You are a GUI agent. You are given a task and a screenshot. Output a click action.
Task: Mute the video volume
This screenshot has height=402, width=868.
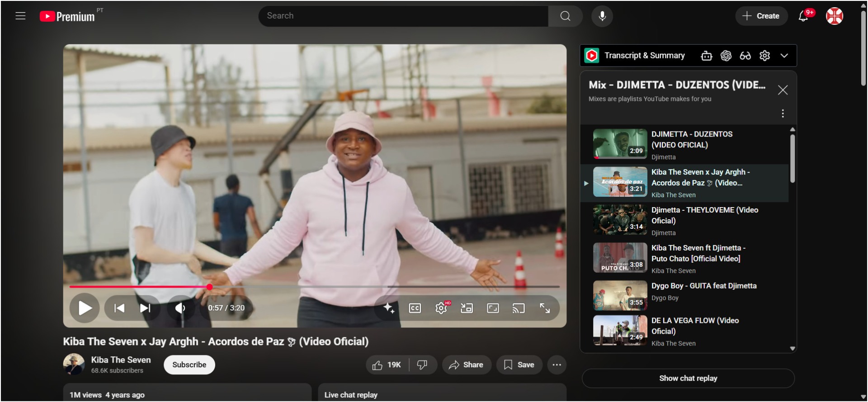[x=180, y=308]
